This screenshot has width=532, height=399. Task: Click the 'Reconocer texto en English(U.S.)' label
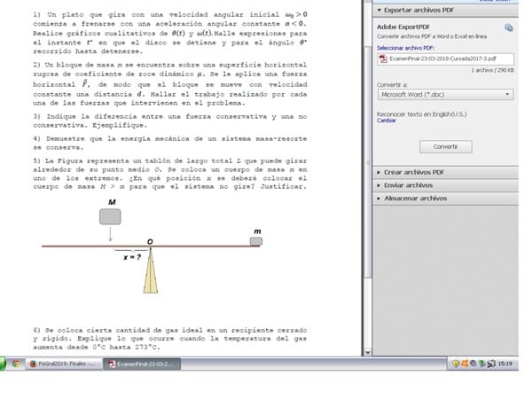(x=422, y=114)
